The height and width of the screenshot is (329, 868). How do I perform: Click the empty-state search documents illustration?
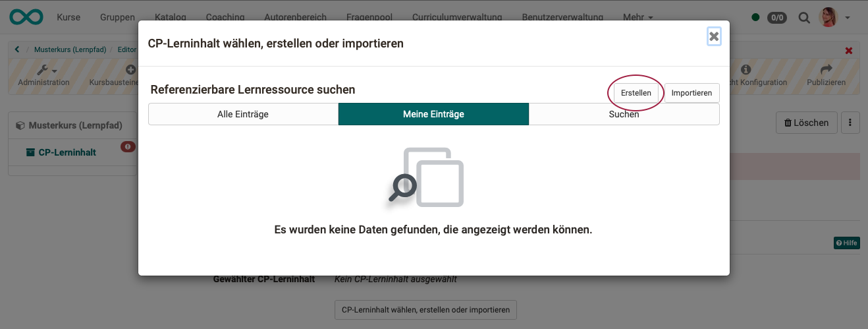tap(426, 177)
